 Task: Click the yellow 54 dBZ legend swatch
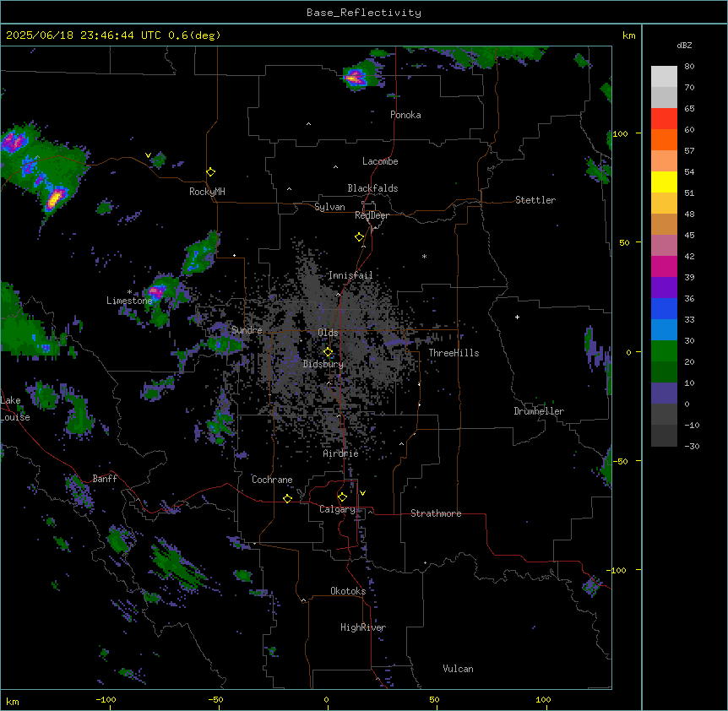coord(664,182)
